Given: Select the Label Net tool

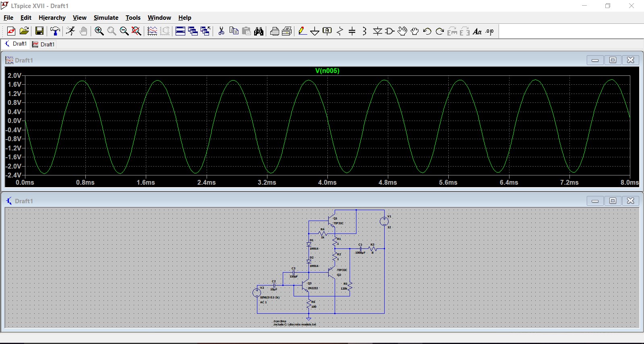Looking at the screenshot, I should pos(327,31).
